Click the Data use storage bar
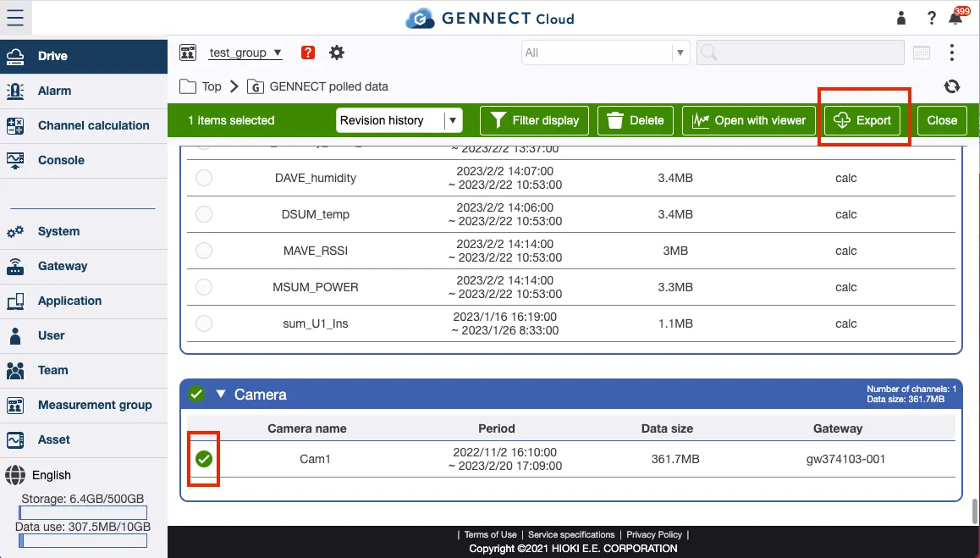The width and height of the screenshot is (980, 558). (x=82, y=540)
